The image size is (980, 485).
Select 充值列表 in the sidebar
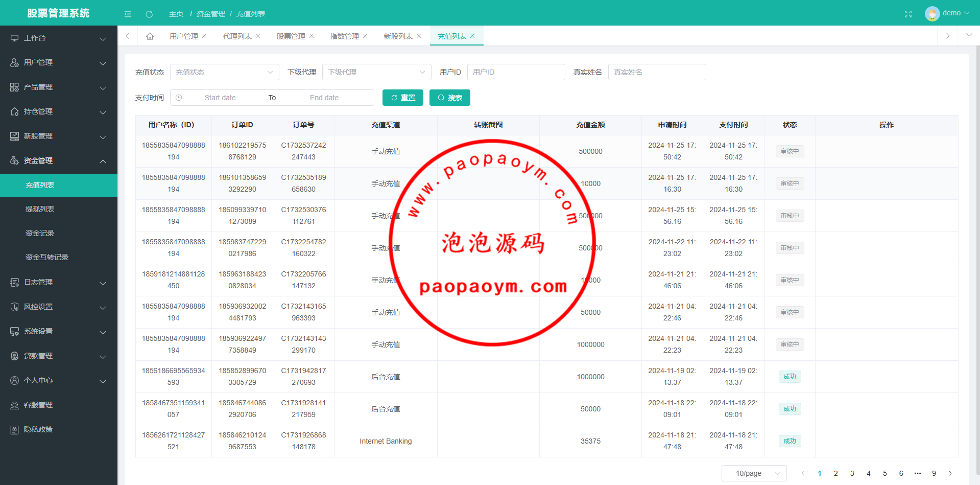59,185
